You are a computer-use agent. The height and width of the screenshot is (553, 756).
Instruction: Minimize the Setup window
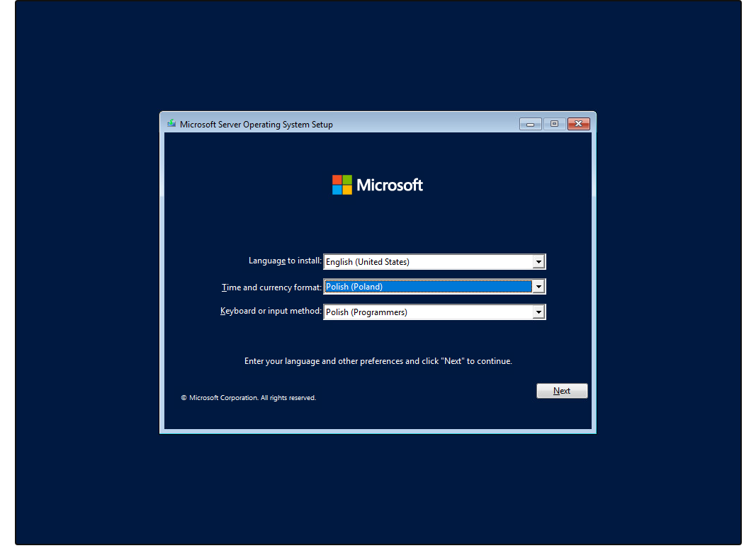(x=531, y=125)
